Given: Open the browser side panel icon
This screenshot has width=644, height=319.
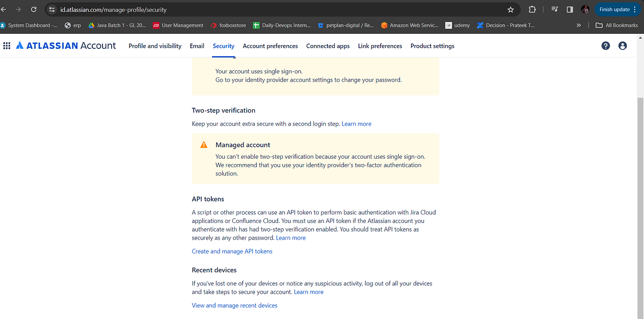Looking at the screenshot, I should click(x=570, y=9).
